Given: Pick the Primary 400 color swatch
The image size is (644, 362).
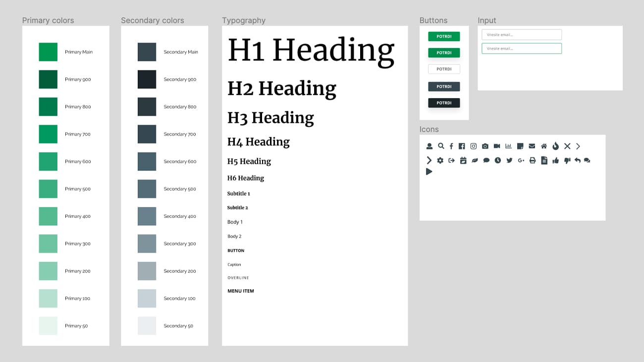Looking at the screenshot, I should click(48, 216).
